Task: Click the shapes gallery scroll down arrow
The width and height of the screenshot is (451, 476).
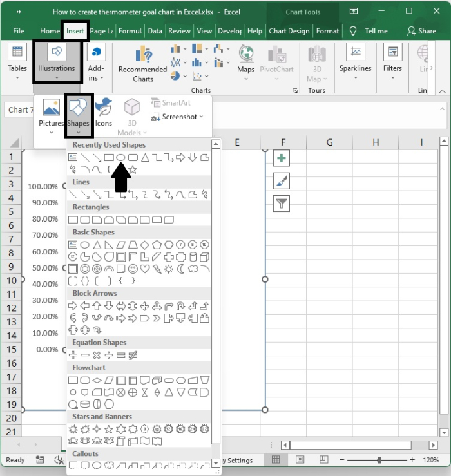Action: [216, 463]
